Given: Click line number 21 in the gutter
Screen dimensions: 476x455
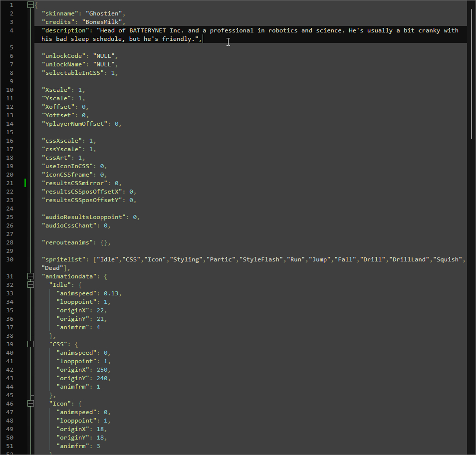Looking at the screenshot, I should click(10, 183).
